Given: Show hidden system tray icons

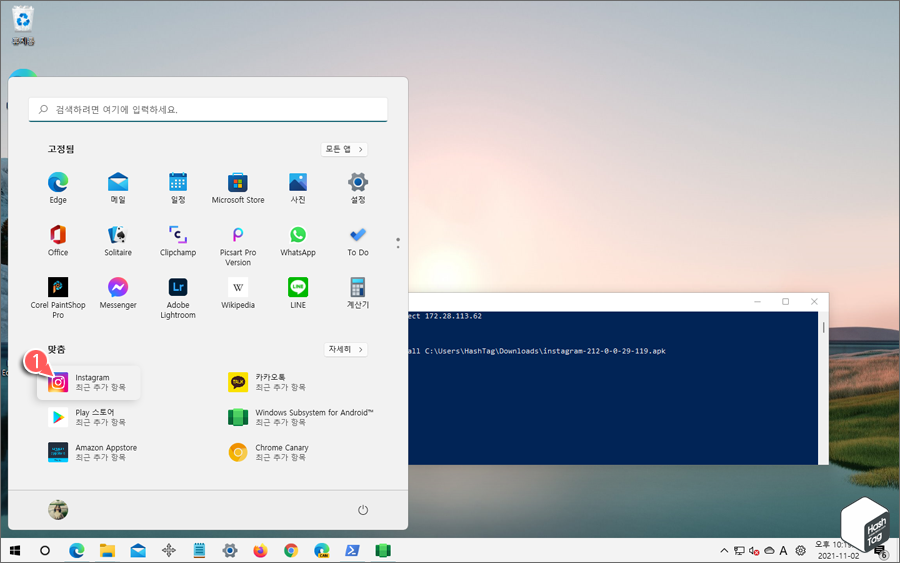Looking at the screenshot, I should click(x=724, y=551).
